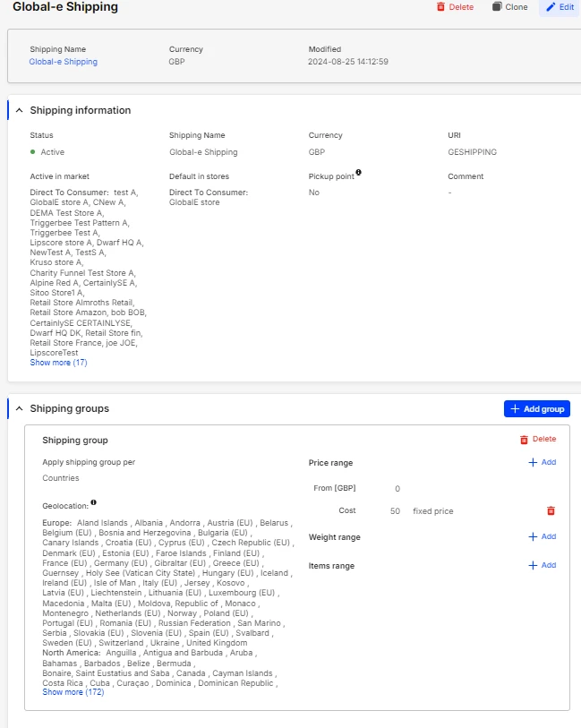Open Edit mode for shipping
581x728 pixels.
coord(560,7)
